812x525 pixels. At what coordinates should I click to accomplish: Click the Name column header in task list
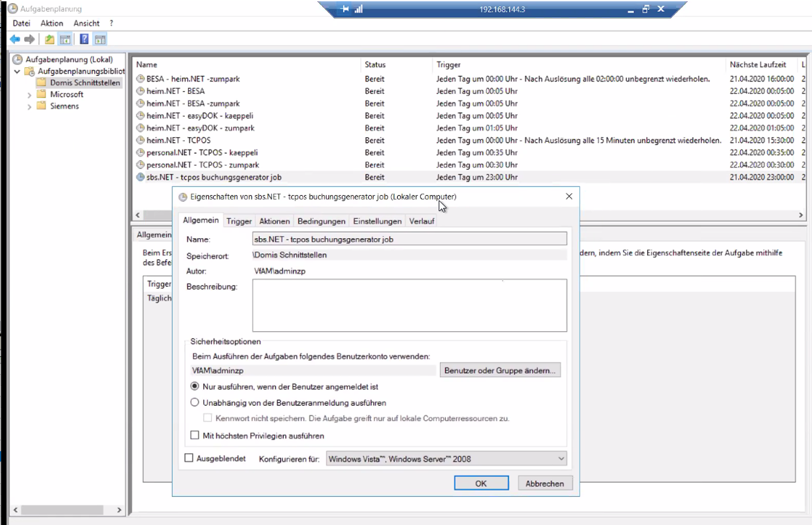point(247,65)
